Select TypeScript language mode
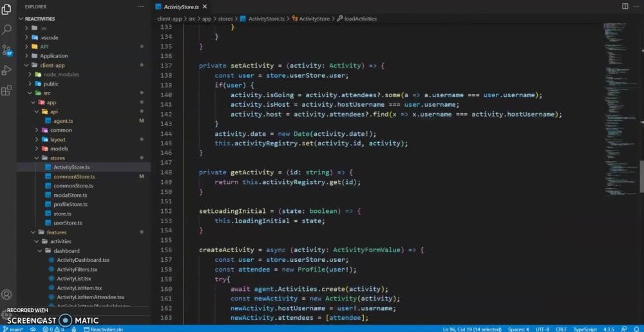Image resolution: width=644 pixels, height=332 pixels. point(585,329)
